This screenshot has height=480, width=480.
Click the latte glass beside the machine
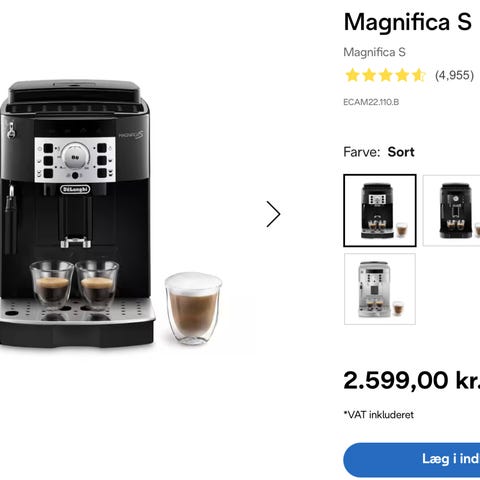pos(193,308)
